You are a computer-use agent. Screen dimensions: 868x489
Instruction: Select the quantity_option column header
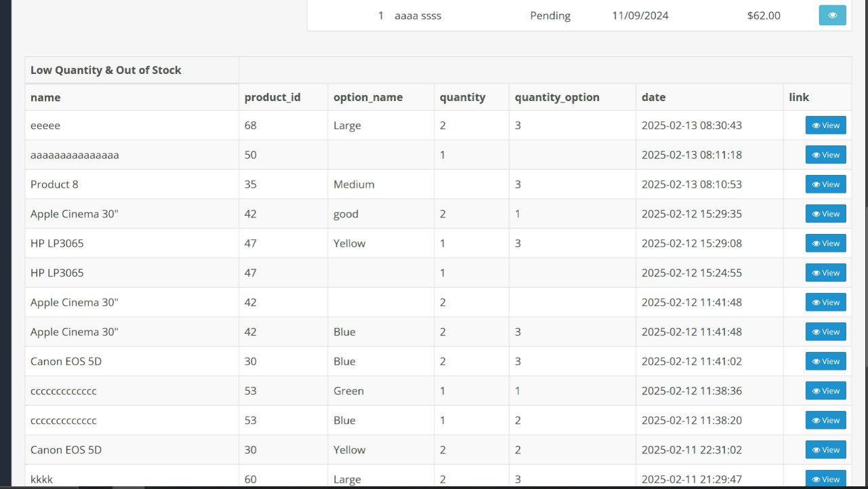557,97
